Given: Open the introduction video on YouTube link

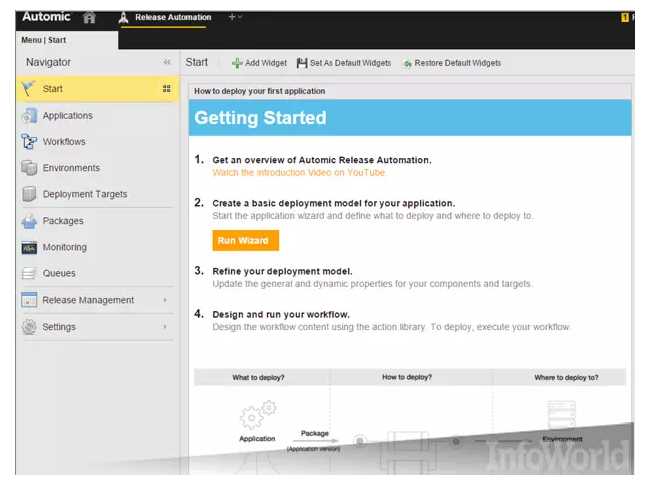Looking at the screenshot, I should (299, 173).
